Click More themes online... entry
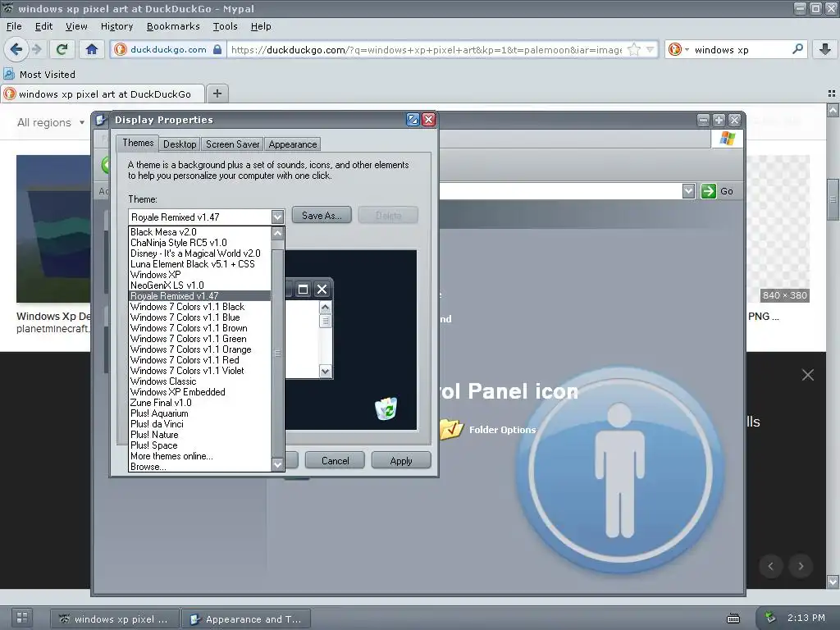The height and width of the screenshot is (630, 840). click(x=200, y=456)
